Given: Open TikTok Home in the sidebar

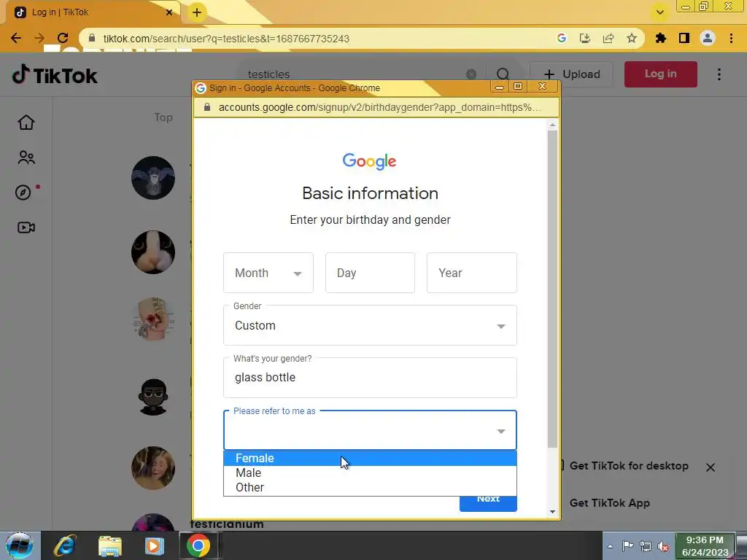Looking at the screenshot, I should 26,122.
